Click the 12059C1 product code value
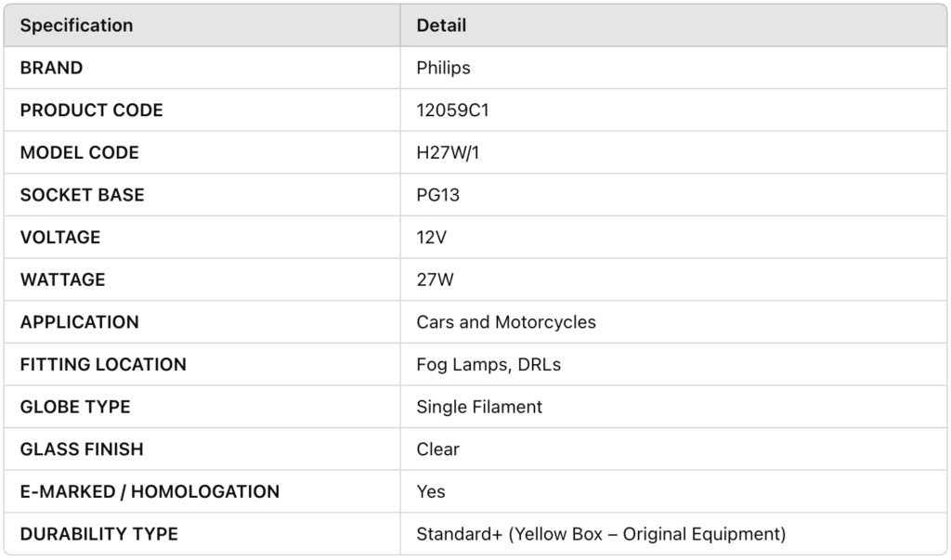The height and width of the screenshot is (560, 951). 452,111
